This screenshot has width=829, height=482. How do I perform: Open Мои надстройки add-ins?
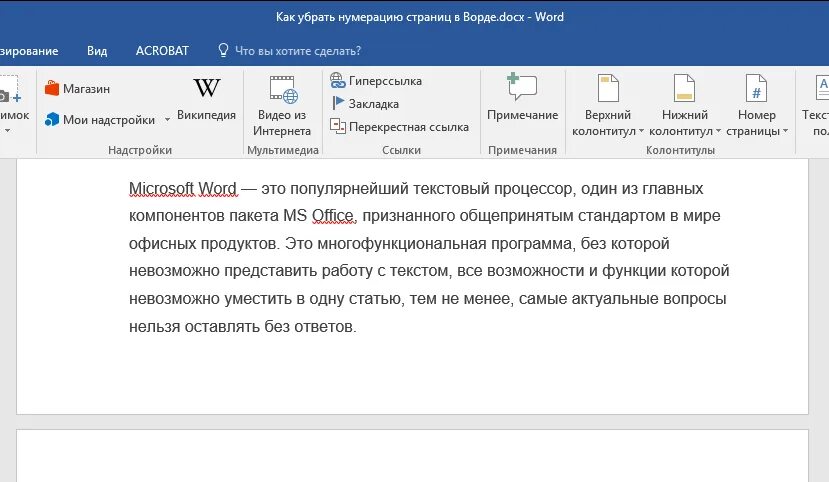coord(100,119)
